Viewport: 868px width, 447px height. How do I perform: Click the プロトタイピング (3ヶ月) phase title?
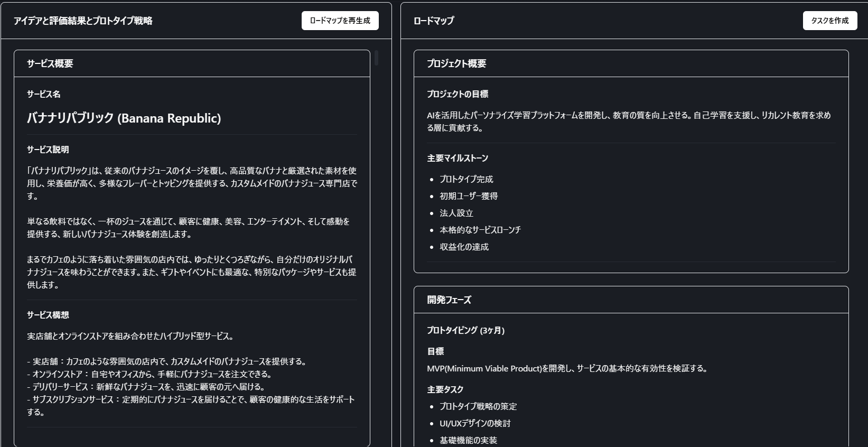pos(465,330)
